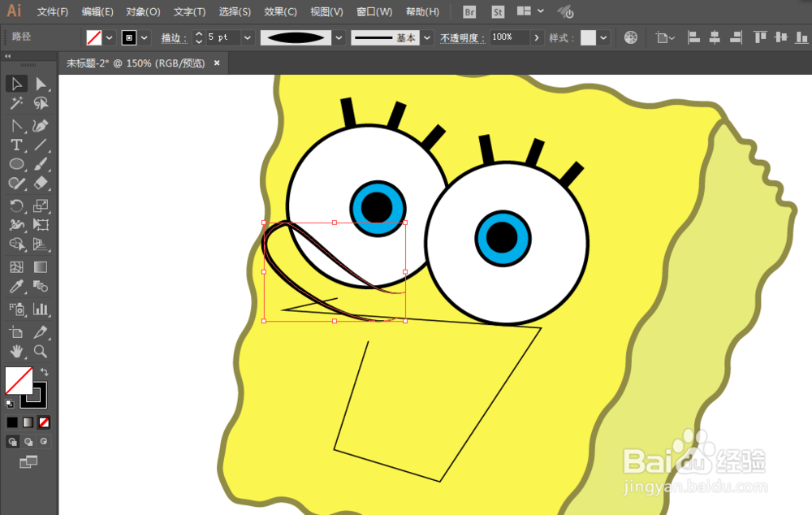Select the Ellipse tool
This screenshot has width=812, height=515.
click(16, 164)
